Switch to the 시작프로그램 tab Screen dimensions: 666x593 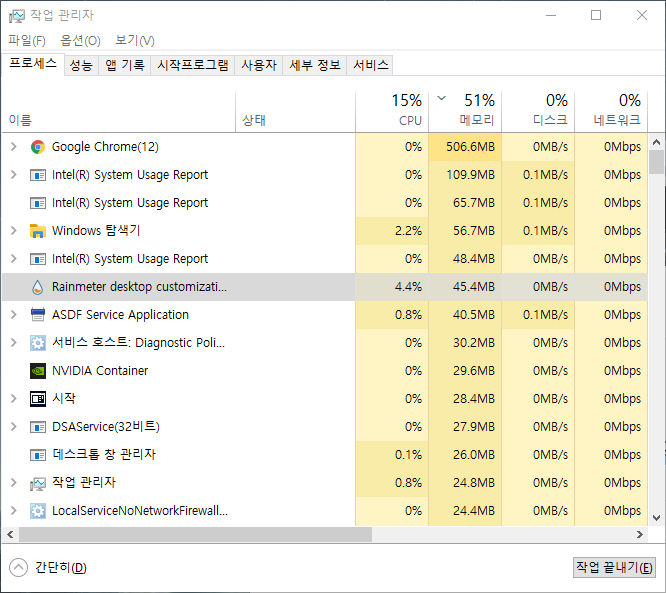coord(192,65)
